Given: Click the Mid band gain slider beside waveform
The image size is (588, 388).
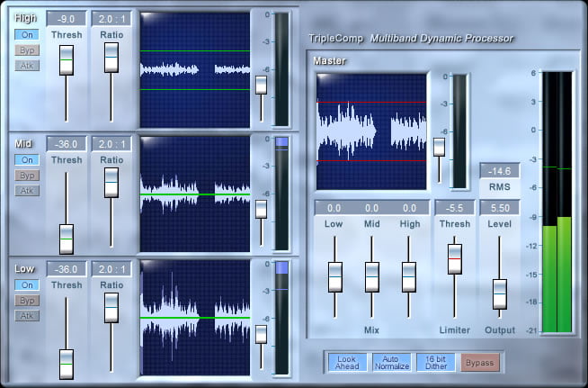Looking at the screenshot, I should click(261, 209).
